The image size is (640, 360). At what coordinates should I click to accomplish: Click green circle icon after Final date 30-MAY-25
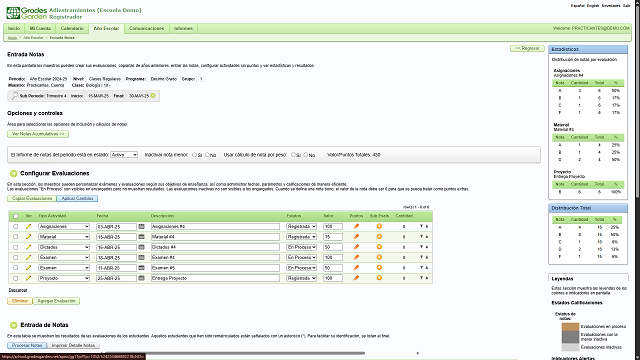[153, 96]
